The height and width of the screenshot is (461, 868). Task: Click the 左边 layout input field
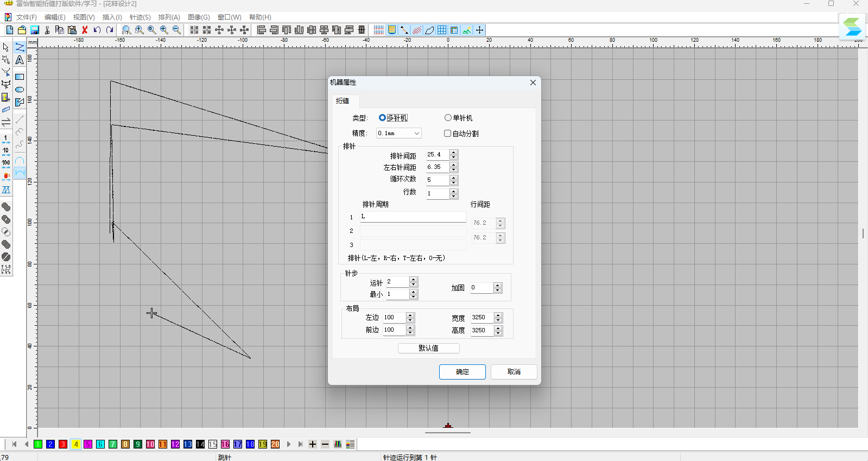[x=394, y=317]
